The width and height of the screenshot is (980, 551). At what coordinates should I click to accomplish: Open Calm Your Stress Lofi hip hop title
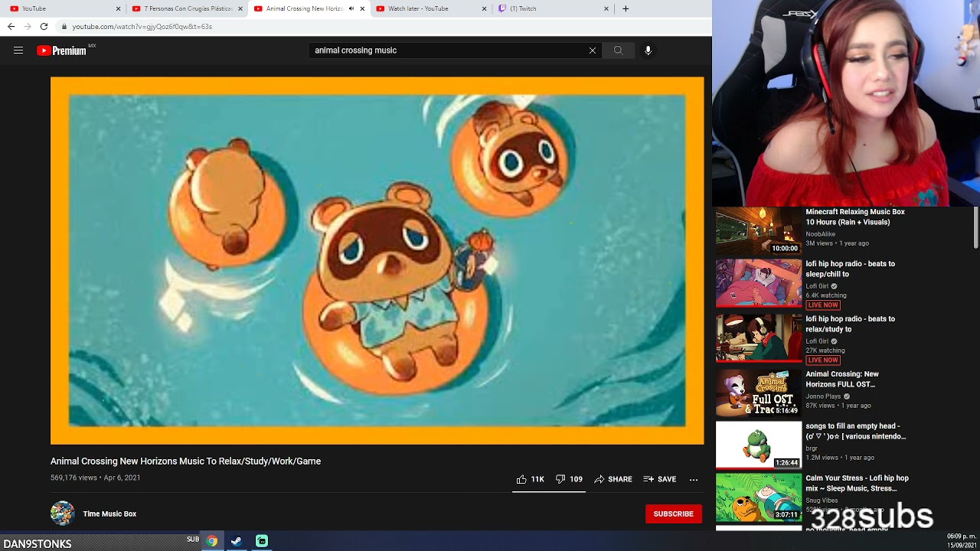[857, 483]
